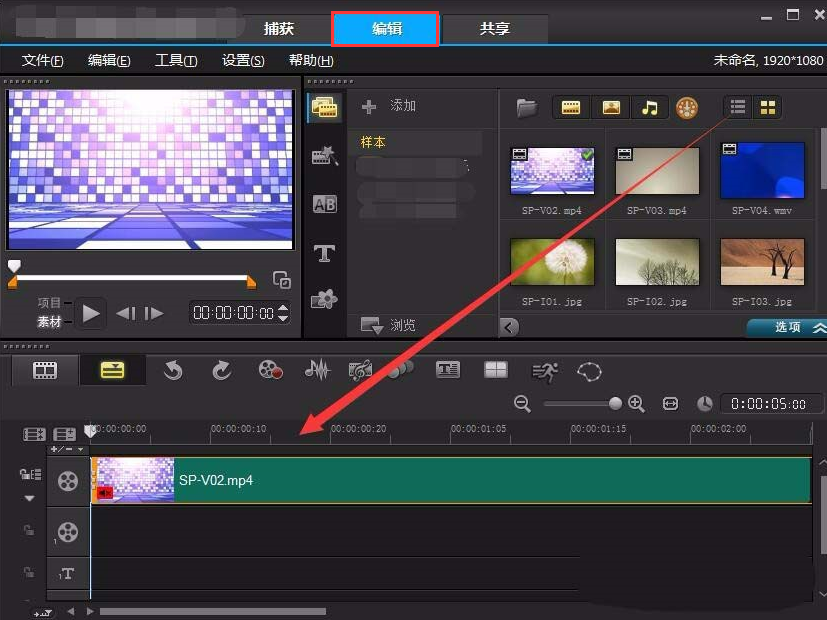Image resolution: width=827 pixels, height=620 pixels.
Task: Click the project duration clock icon
Action: click(705, 404)
